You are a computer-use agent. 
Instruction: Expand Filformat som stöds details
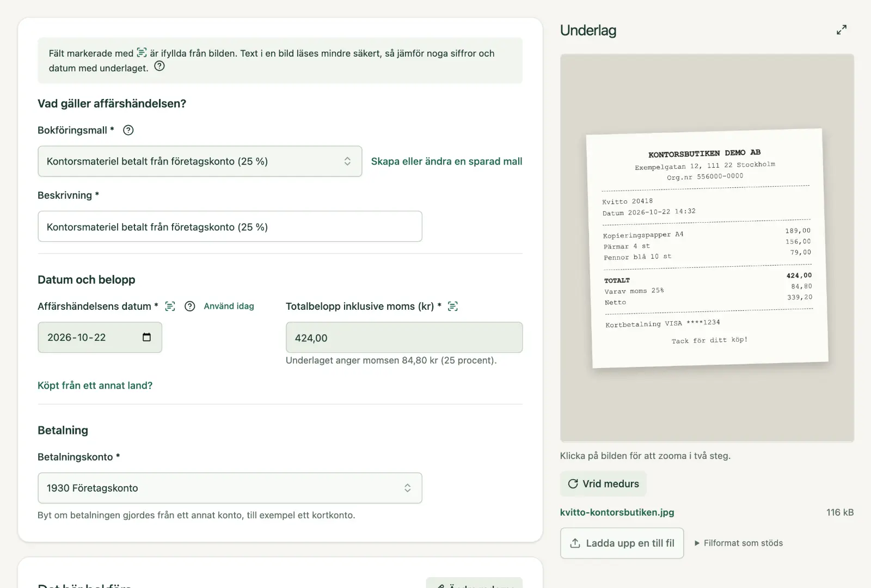[739, 543]
